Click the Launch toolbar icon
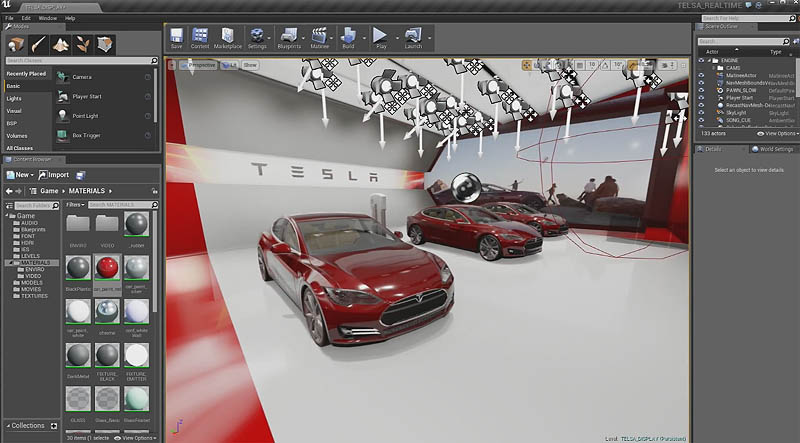The width and height of the screenshot is (800, 443). point(413,38)
